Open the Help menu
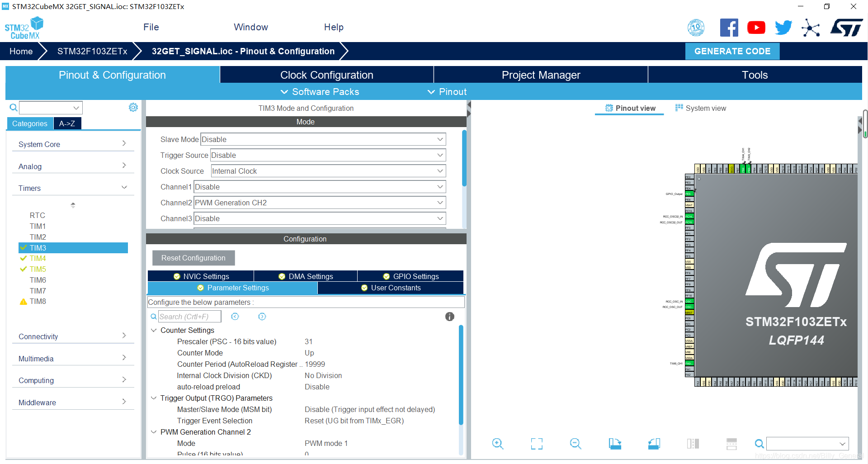 pos(334,27)
